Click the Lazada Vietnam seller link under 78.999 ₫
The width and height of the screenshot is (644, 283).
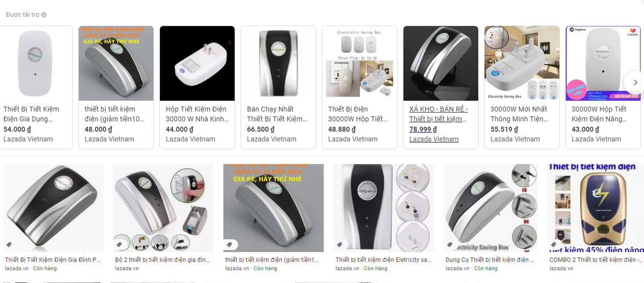pyautogui.click(x=434, y=139)
